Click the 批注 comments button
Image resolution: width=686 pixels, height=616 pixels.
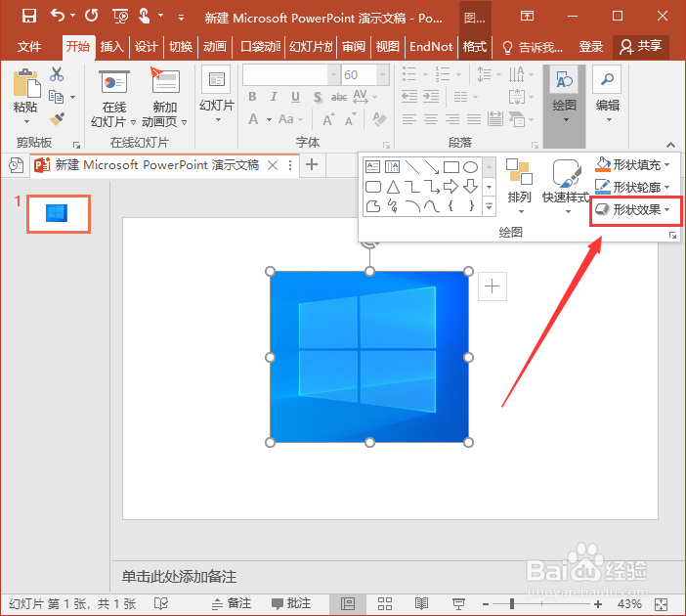291,603
